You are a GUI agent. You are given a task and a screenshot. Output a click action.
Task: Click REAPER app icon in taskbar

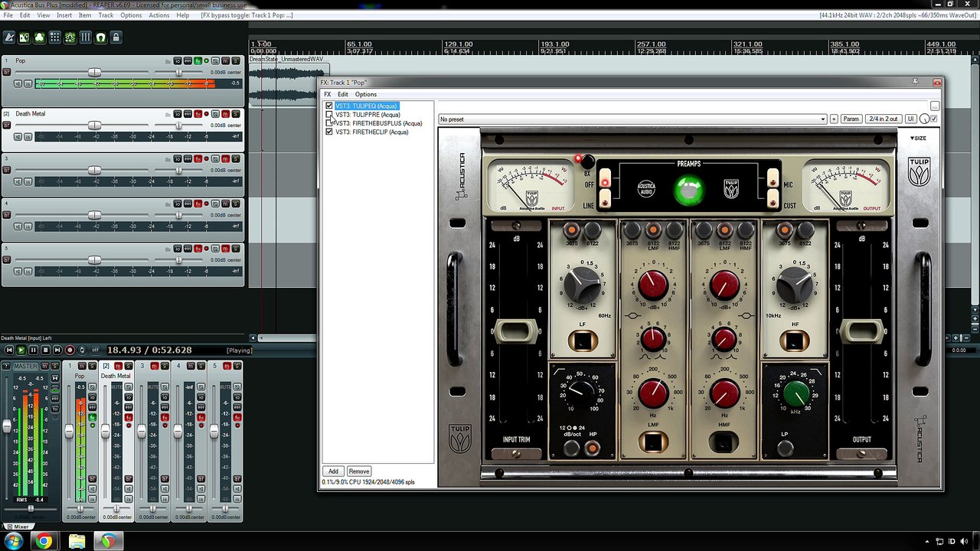pyautogui.click(x=109, y=542)
